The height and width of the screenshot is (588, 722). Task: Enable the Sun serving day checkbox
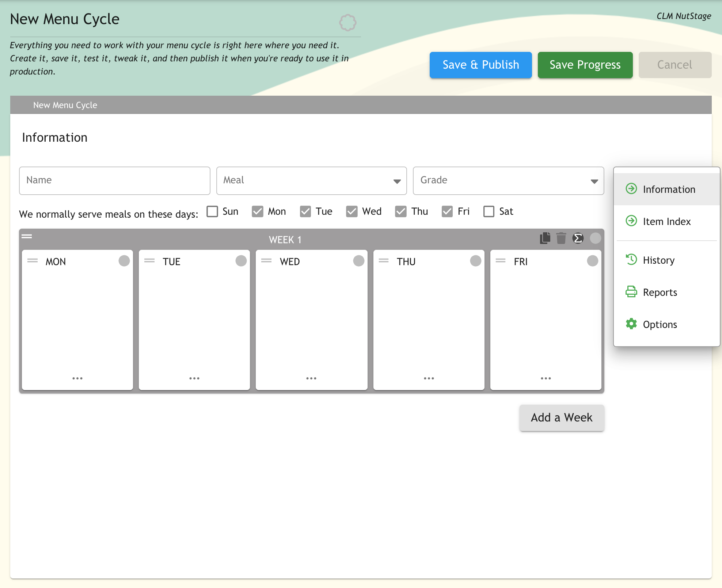[x=212, y=211]
